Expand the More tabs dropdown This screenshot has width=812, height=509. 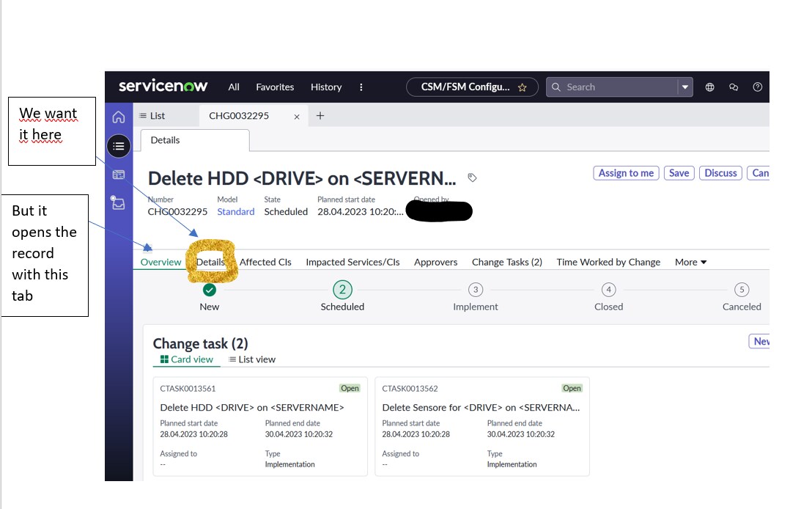pyautogui.click(x=690, y=262)
